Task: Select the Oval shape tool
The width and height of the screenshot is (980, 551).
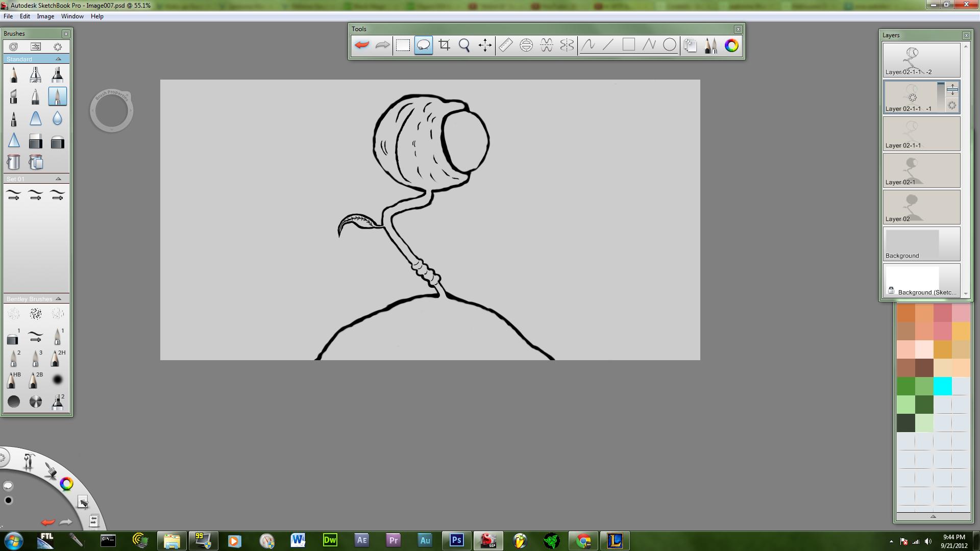Action: (x=670, y=45)
